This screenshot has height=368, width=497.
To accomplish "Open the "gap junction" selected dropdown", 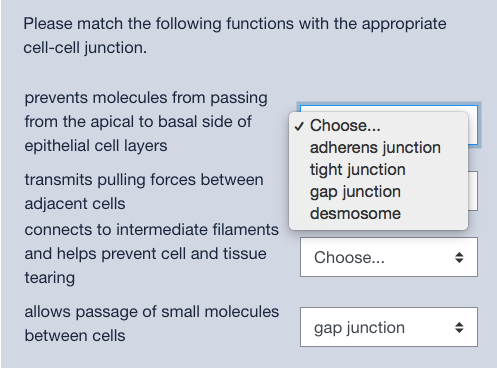I will point(389,327).
